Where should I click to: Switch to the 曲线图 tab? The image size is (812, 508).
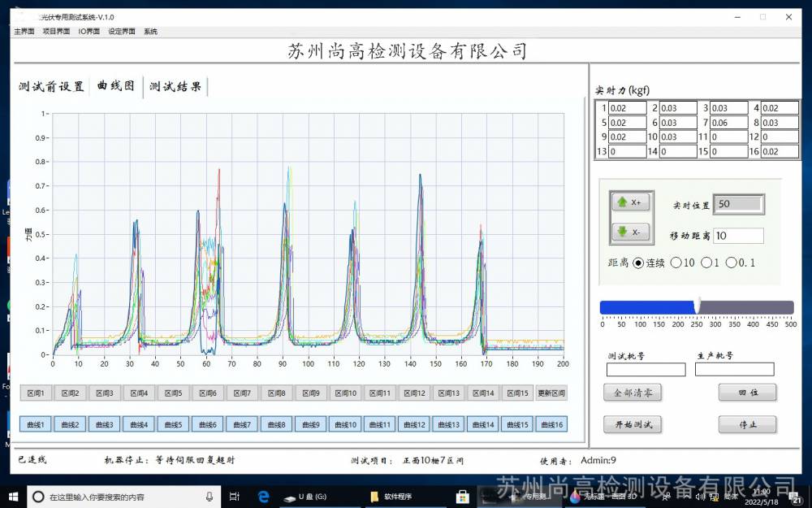[116, 85]
